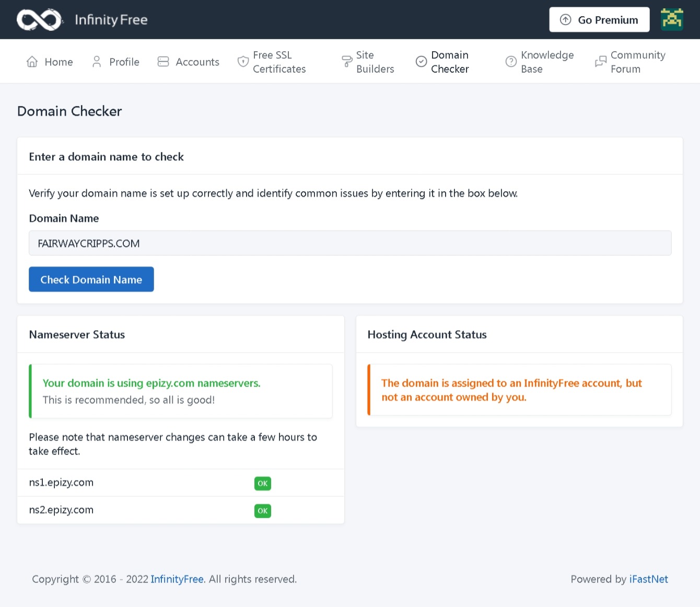Click the Go Premium button
The image size is (700, 607).
pyautogui.click(x=599, y=20)
